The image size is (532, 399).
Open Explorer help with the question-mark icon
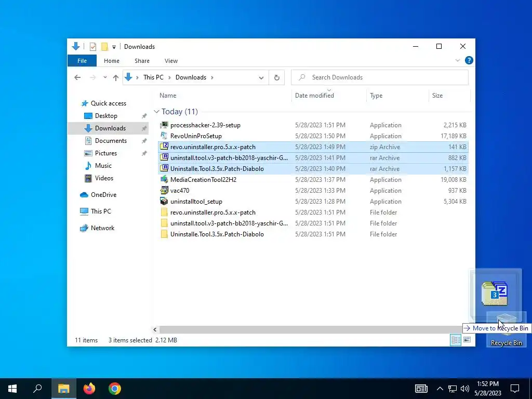469,60
